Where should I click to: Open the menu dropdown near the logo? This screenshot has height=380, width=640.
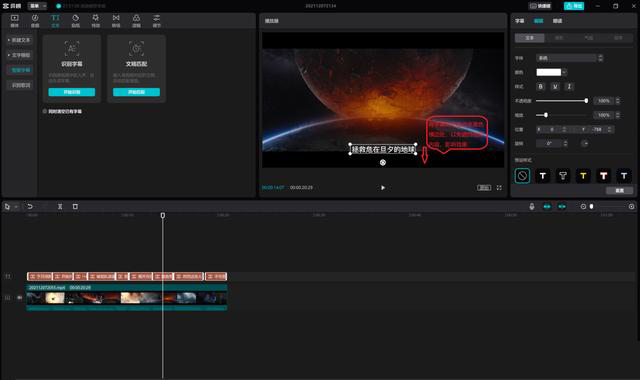[38, 6]
